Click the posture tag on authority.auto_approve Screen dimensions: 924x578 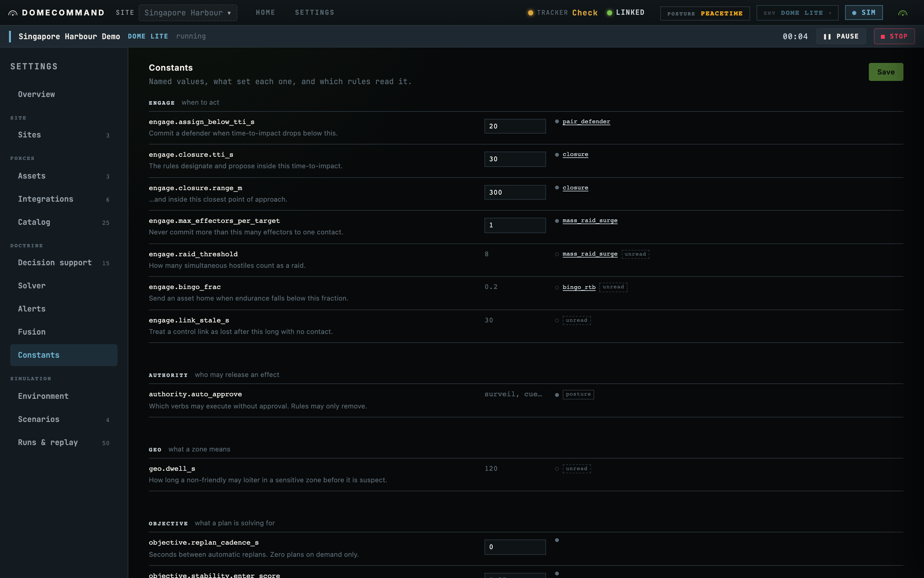click(x=578, y=395)
